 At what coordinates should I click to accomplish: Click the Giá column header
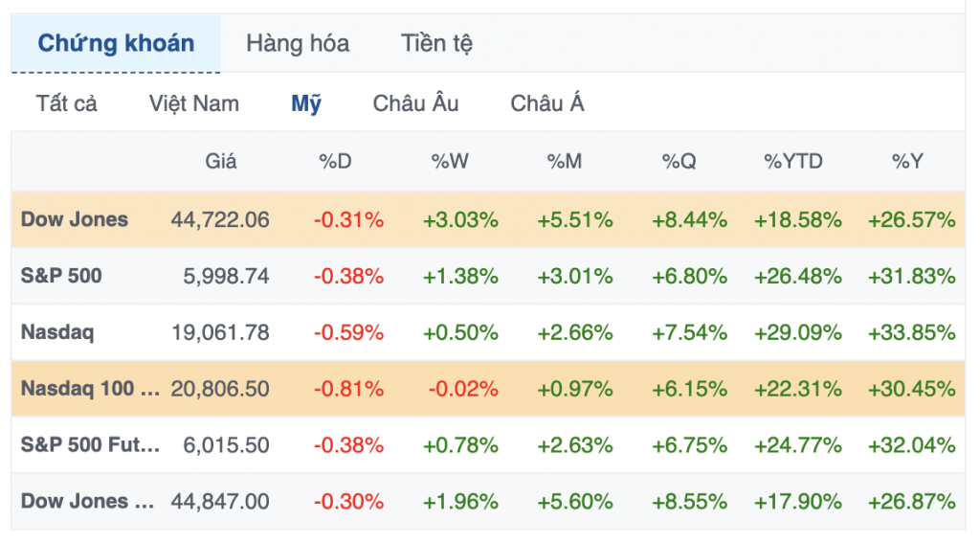pyautogui.click(x=221, y=161)
